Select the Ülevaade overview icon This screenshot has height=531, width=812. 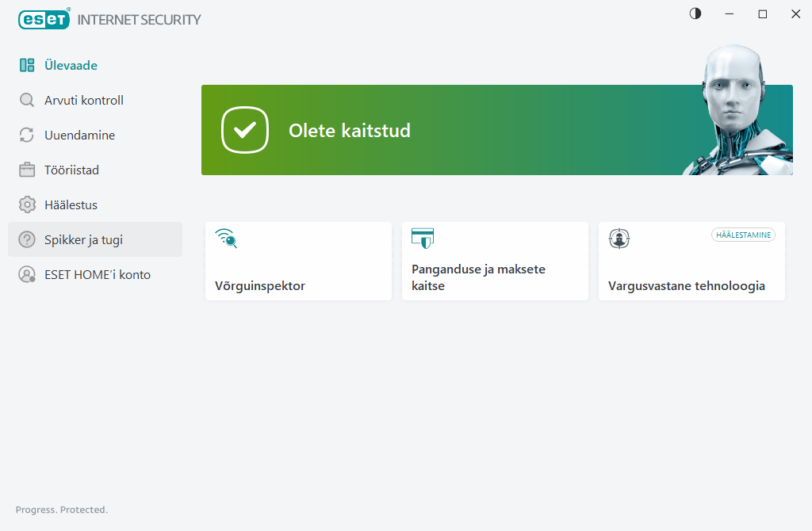point(27,65)
